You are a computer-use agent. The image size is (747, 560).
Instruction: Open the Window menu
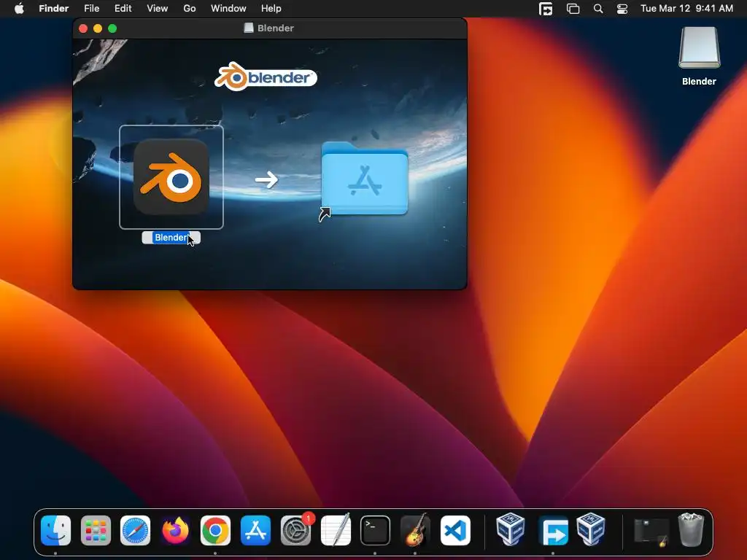(x=228, y=9)
